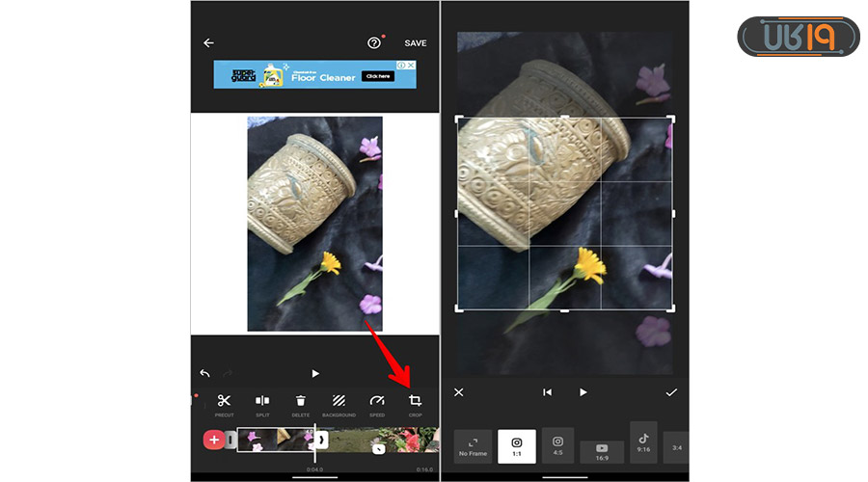
Task: Play the video in the editor preview
Action: [315, 373]
